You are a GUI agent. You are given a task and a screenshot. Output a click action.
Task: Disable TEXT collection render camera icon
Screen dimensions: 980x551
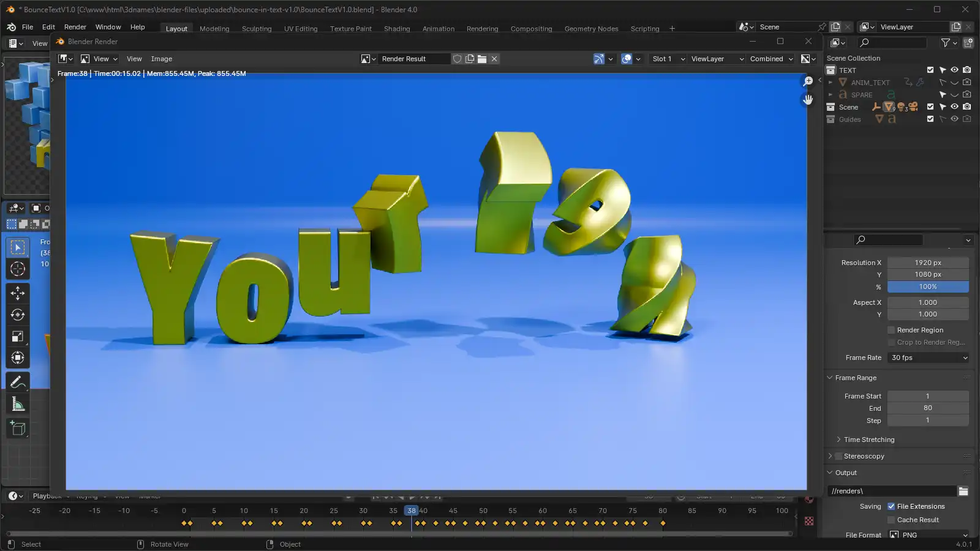(967, 70)
